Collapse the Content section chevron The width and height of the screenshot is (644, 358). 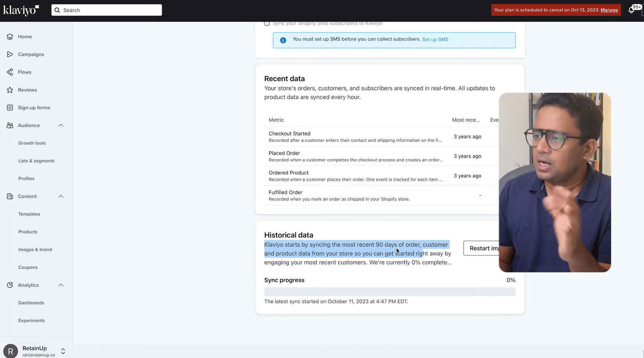click(61, 196)
